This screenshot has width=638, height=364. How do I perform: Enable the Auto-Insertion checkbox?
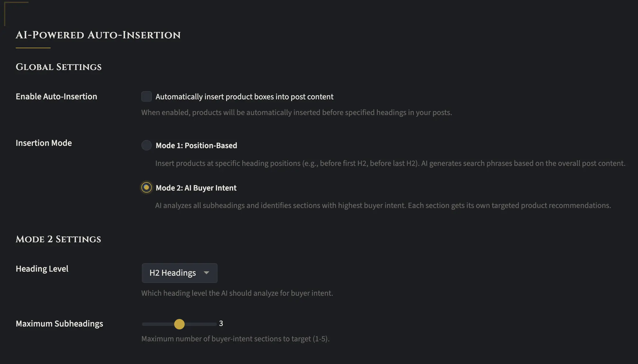point(146,96)
